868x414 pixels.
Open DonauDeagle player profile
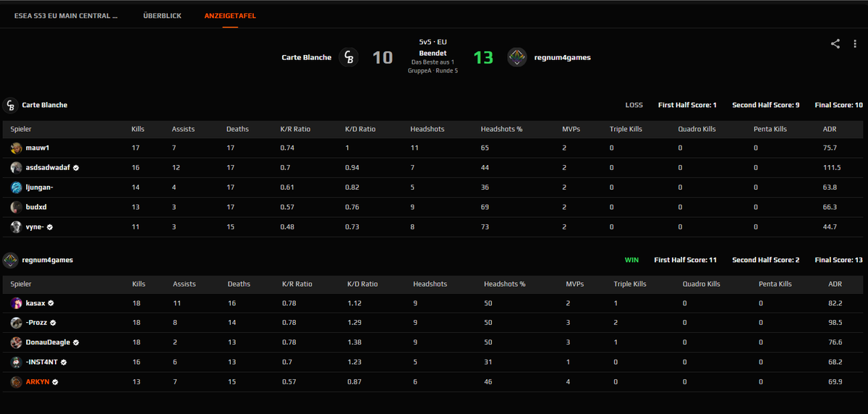click(x=48, y=342)
